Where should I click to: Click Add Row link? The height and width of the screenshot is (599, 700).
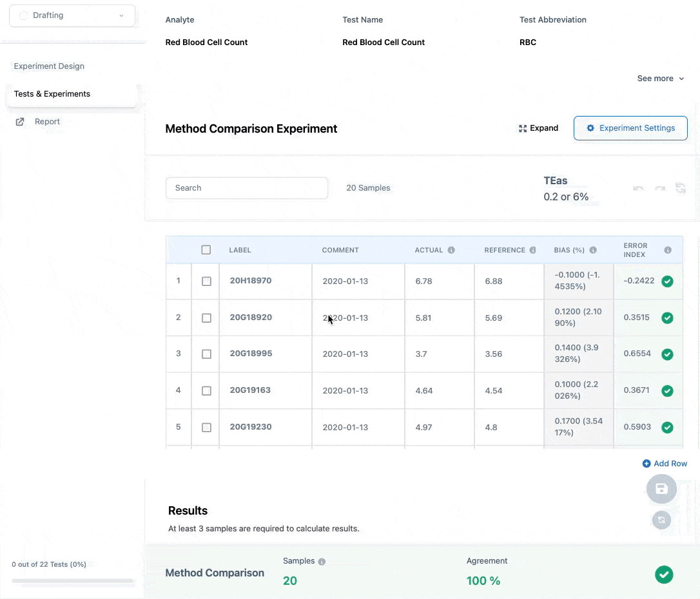point(665,464)
